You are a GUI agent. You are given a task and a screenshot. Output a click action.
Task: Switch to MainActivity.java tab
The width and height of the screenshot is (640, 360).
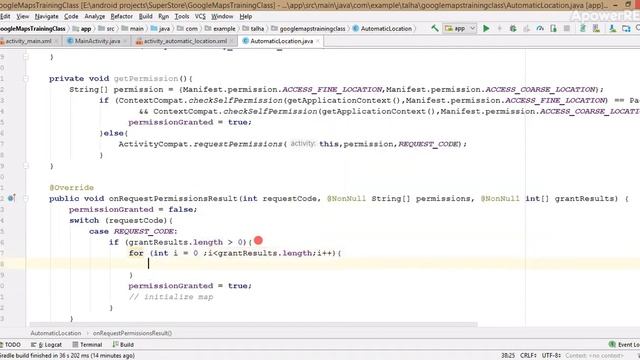tap(97, 41)
